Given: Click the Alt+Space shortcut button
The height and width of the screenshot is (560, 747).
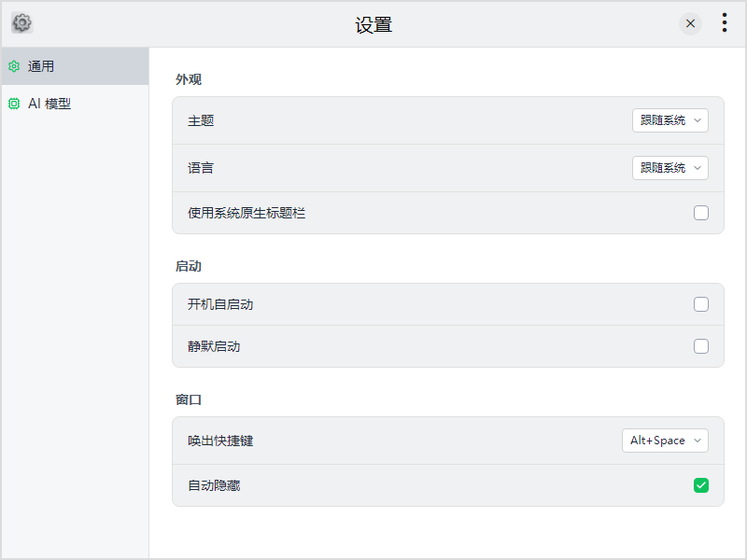Looking at the screenshot, I should pos(665,440).
